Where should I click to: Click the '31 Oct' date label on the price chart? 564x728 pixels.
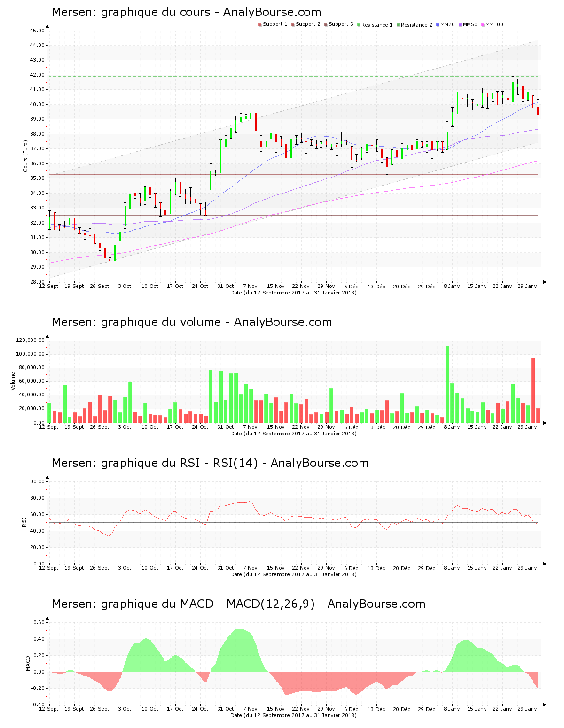tap(225, 286)
